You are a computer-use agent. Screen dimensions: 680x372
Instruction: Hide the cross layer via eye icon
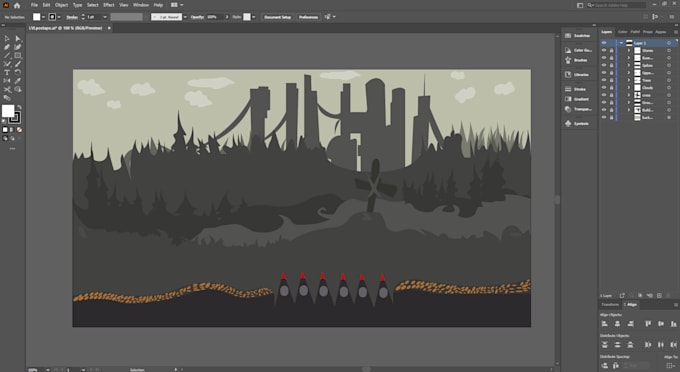pyautogui.click(x=604, y=95)
